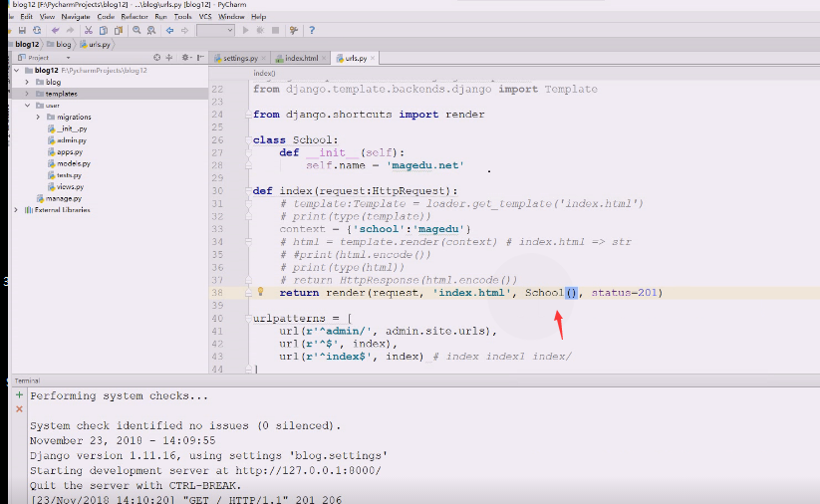Click Scroll from Source target icon
820x504 pixels.
point(156,58)
